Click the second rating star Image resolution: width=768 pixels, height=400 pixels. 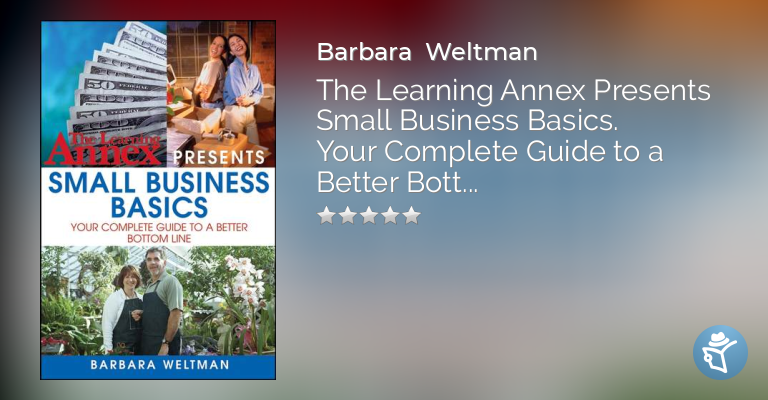348,215
